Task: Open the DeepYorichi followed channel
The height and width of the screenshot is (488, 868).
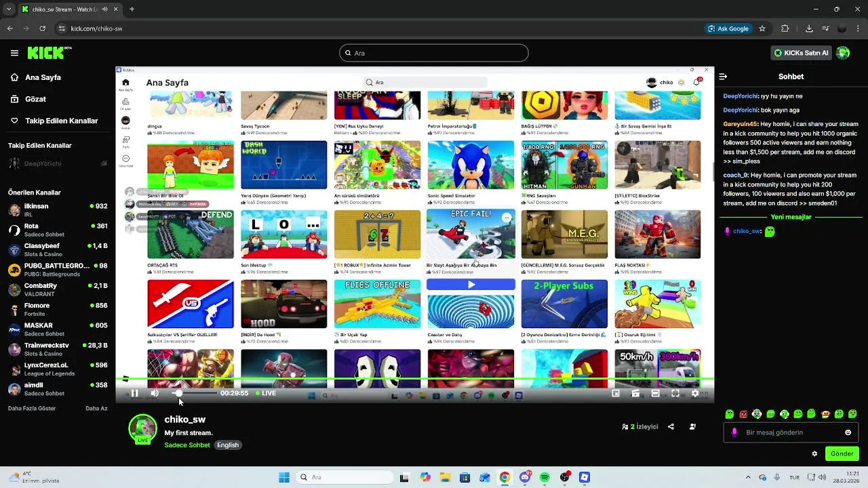Action: click(57, 163)
